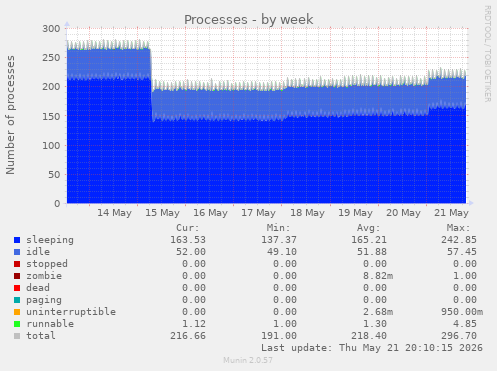Viewport: 497px width, 371px height.
Task: Click the uninterruptible legend color swatch
Action: click(x=17, y=312)
